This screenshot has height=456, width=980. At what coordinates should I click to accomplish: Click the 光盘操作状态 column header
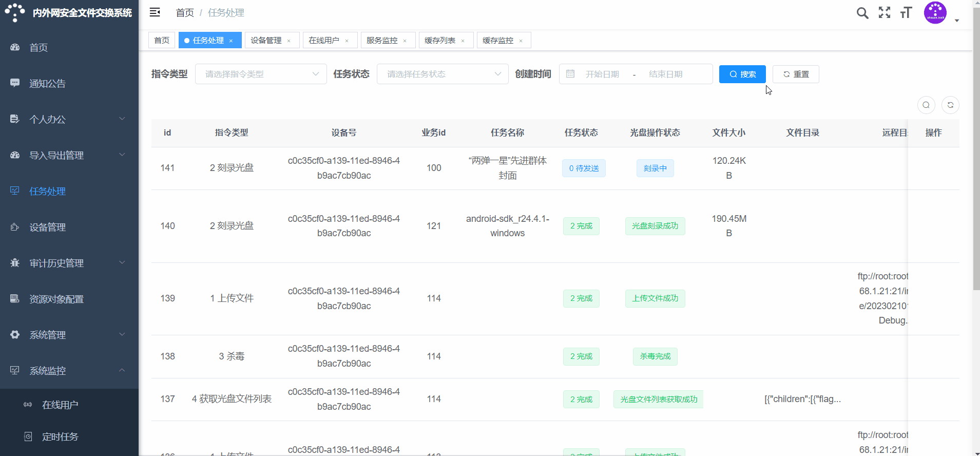(655, 132)
